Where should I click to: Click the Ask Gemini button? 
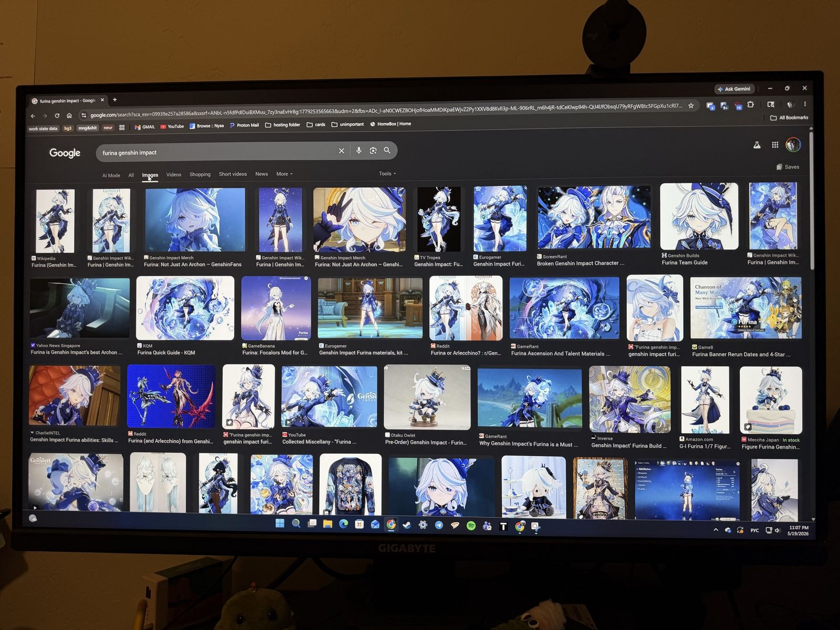[734, 89]
